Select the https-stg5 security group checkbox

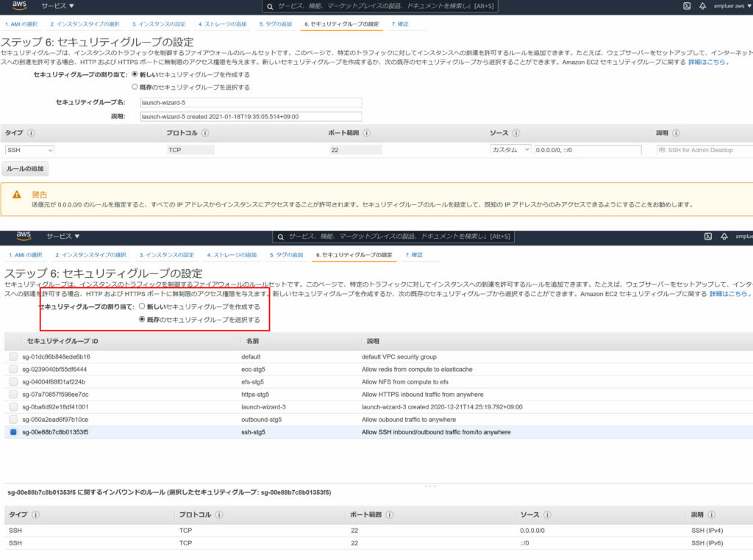(x=13, y=394)
